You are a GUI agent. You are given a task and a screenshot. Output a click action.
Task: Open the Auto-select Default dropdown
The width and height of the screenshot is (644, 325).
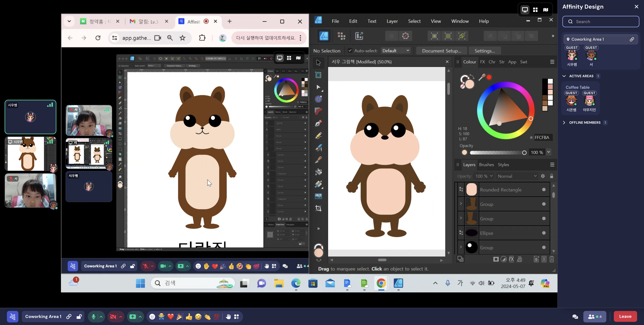click(396, 51)
